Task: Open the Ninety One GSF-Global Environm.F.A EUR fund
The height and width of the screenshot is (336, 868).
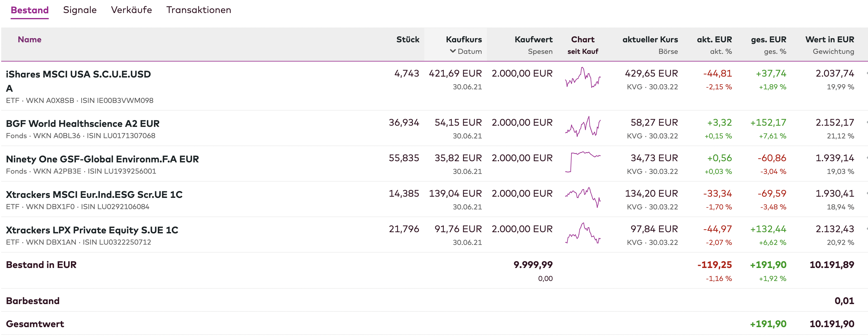Action: 103,159
